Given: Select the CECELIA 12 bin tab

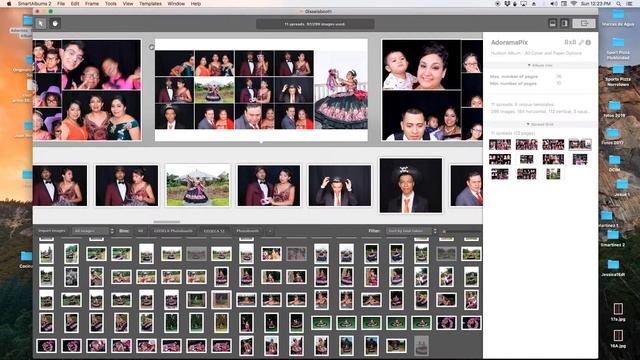Looking at the screenshot, I should click(x=214, y=231).
